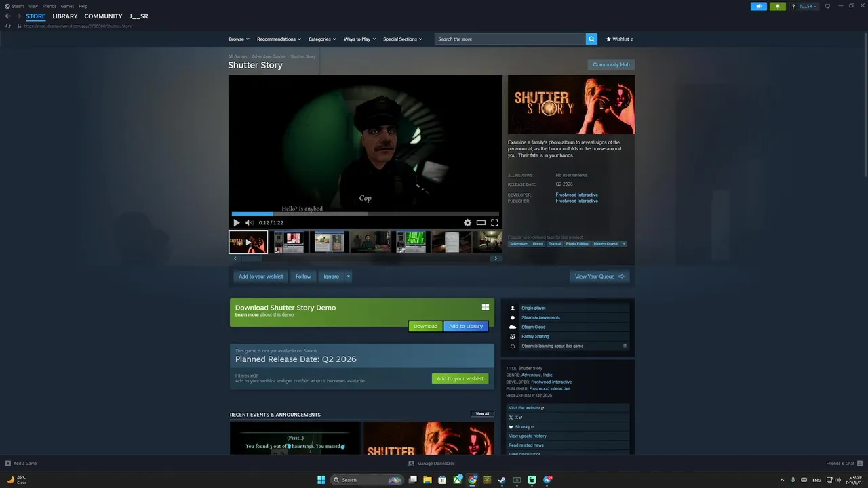Open Friends & Chat
This screenshot has width=868, height=488.
844,464
